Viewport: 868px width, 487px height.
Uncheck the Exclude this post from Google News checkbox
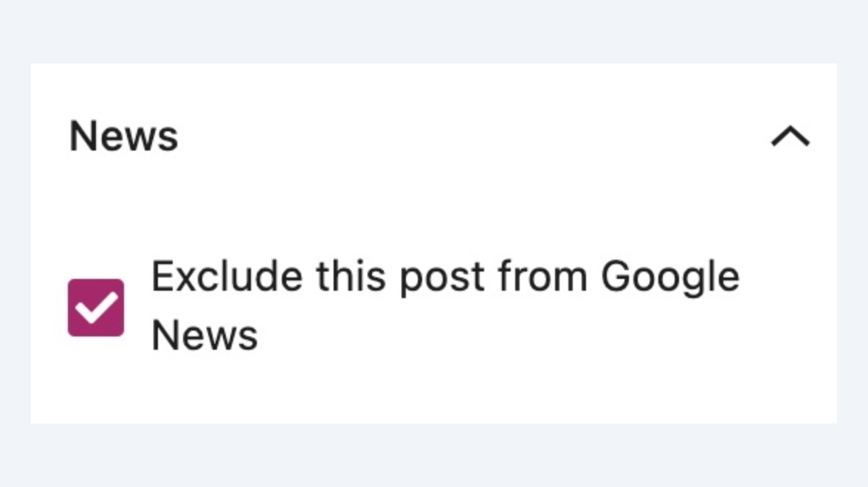click(x=97, y=307)
